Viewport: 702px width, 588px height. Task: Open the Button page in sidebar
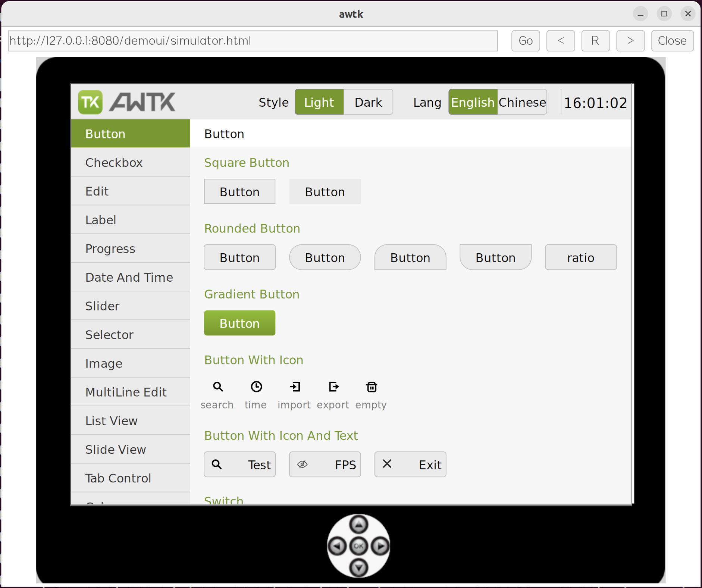(x=131, y=134)
